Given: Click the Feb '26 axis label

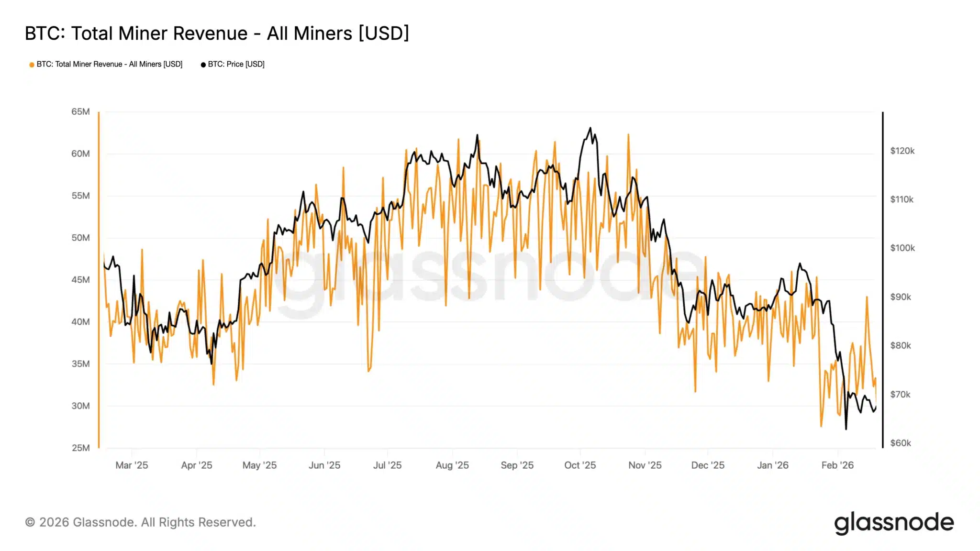Looking at the screenshot, I should tap(837, 465).
